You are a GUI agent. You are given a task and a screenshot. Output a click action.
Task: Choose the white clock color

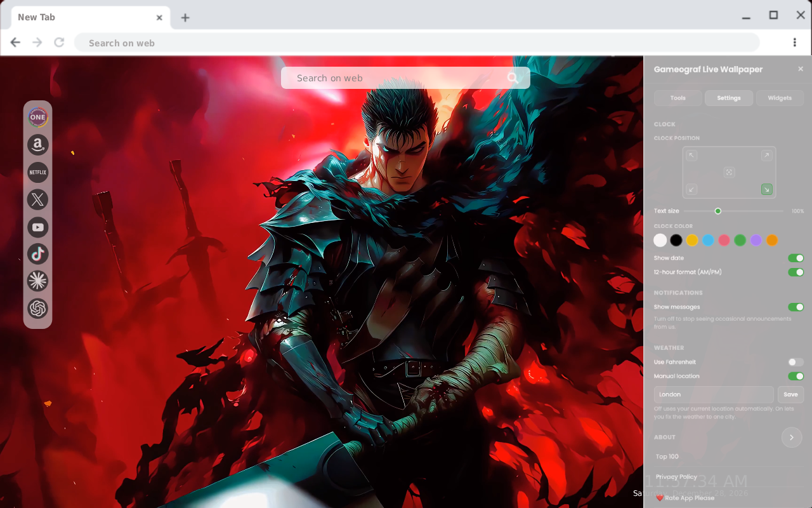660,240
